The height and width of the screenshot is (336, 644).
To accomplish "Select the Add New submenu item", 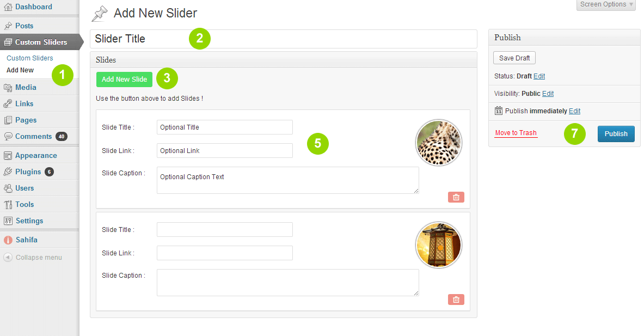I will (x=20, y=70).
